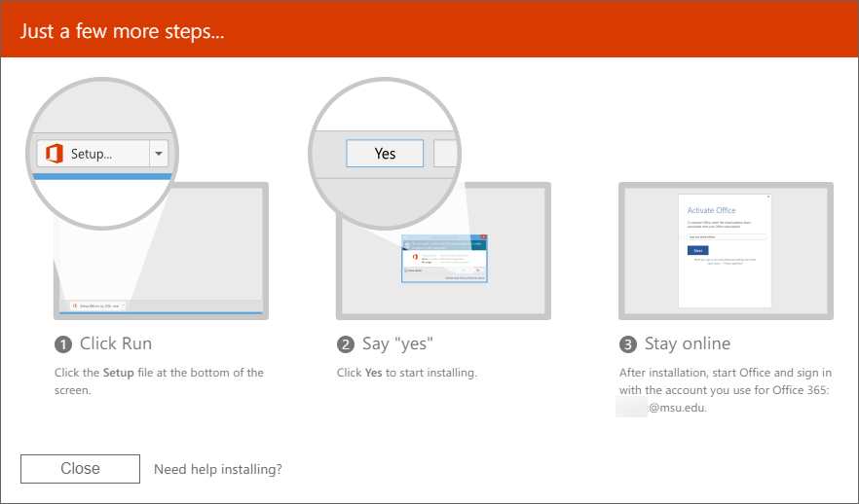859x504 pixels.
Task: Click the step 3 number badge
Action: [x=628, y=344]
